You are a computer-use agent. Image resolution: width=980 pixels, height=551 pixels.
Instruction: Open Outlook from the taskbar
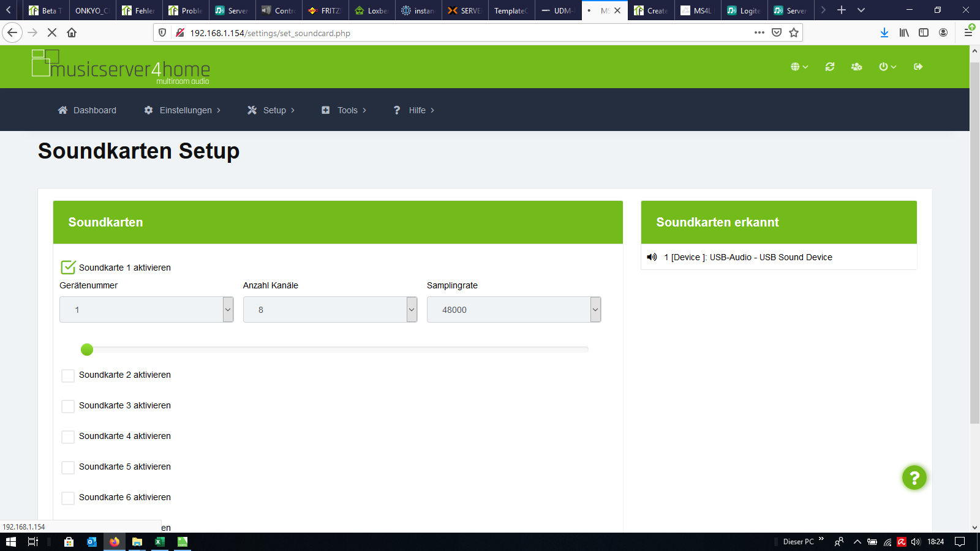tap(92, 542)
